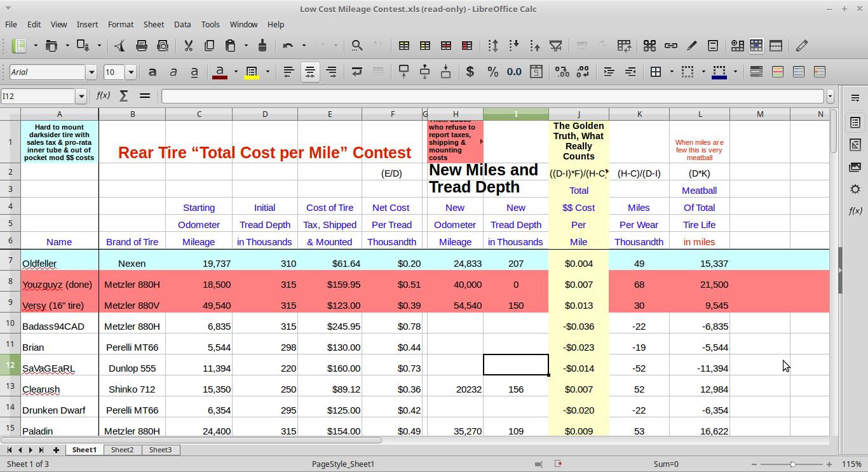Toggle wrap text button
Screen dimensions: 868x472
pos(357,72)
